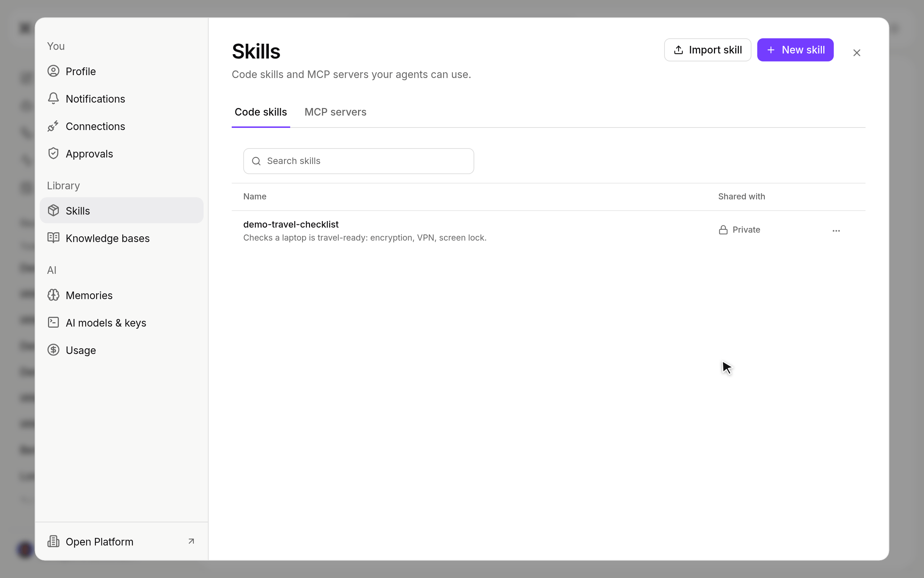Click the Private sharing label

(x=746, y=230)
